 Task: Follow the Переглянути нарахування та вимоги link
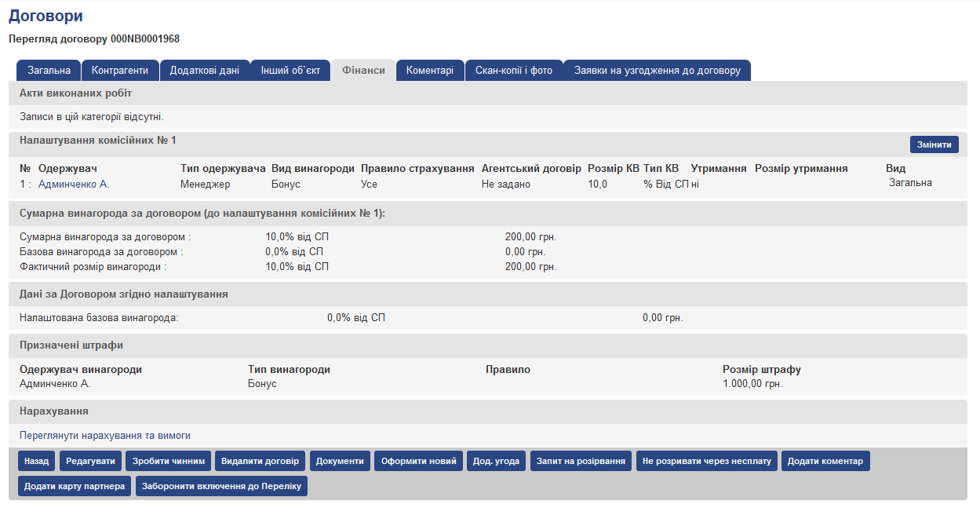(x=105, y=435)
